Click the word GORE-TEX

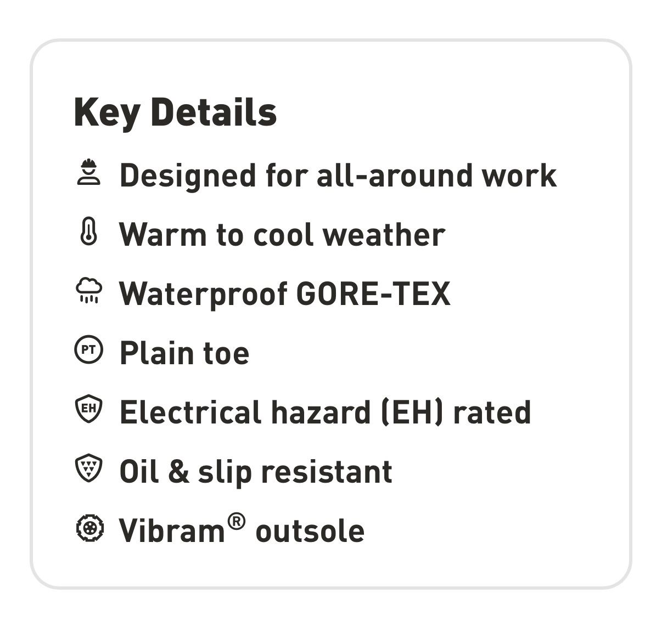coord(373,293)
